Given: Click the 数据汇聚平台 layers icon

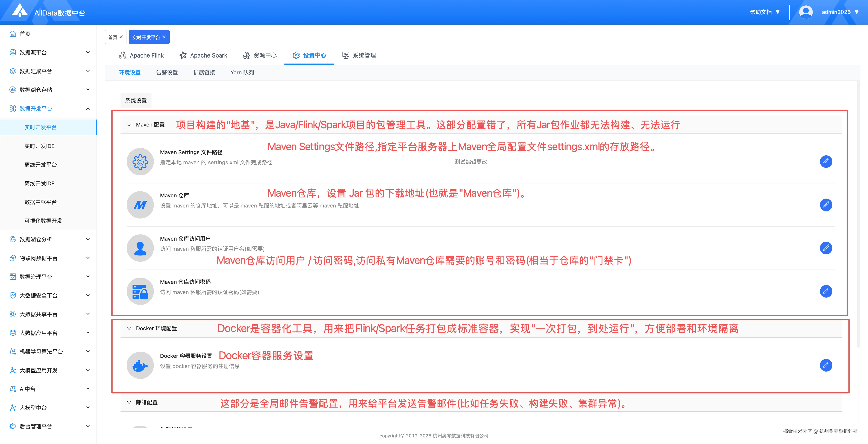Looking at the screenshot, I should tap(13, 71).
